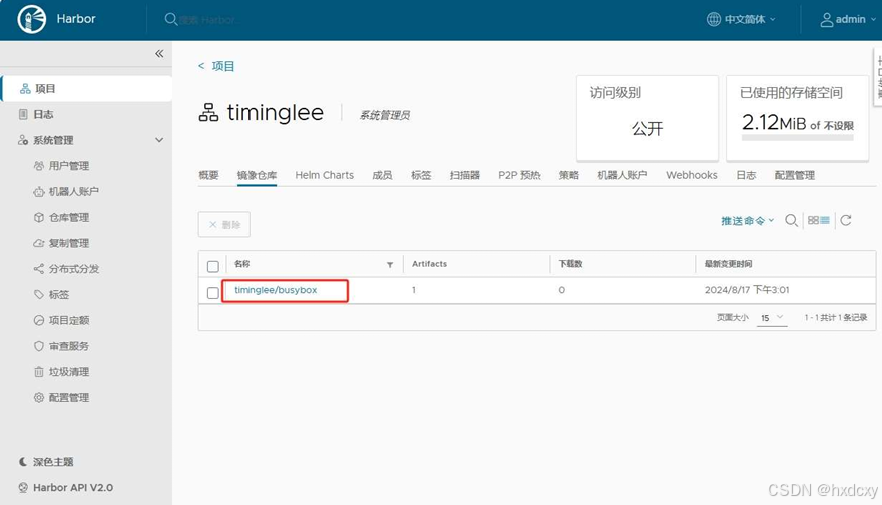The width and height of the screenshot is (882, 505).
Task: Open 项目 in the sidebar
Action: [x=87, y=89]
